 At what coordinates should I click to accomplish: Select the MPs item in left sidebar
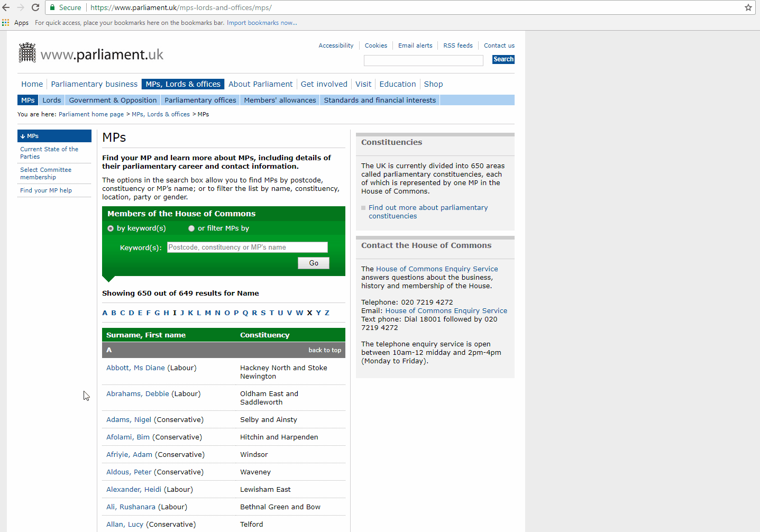tap(54, 136)
